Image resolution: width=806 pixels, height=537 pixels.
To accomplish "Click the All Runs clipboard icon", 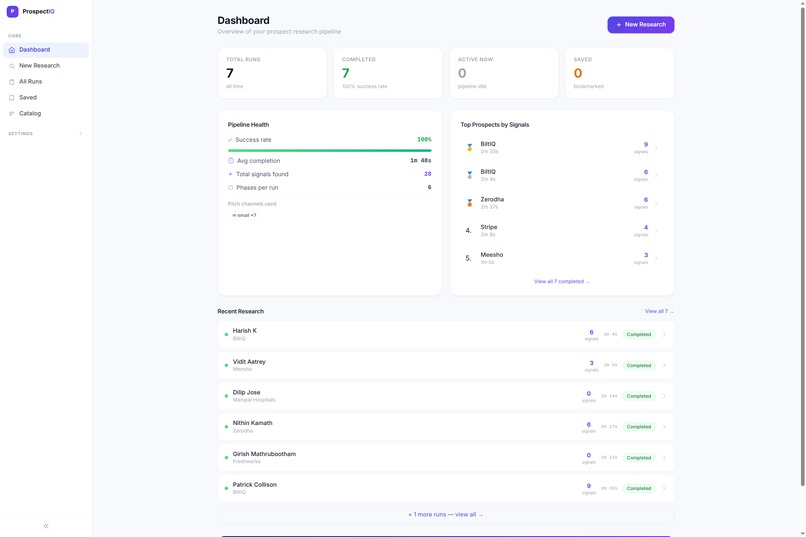I will [x=12, y=82].
